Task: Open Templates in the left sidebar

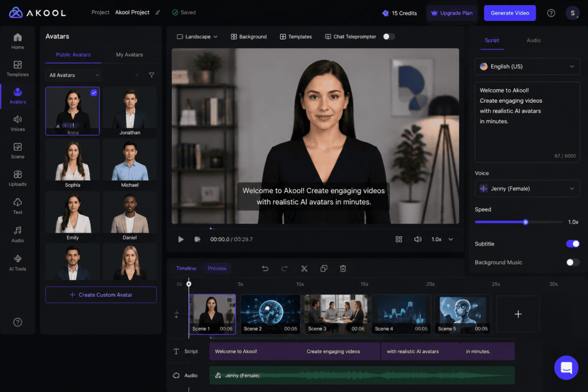Action: point(18,68)
